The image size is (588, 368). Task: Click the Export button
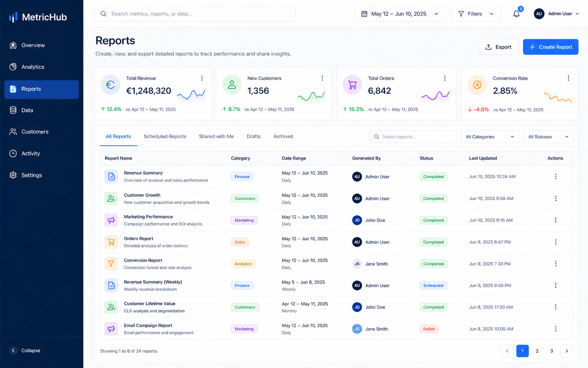(498, 47)
